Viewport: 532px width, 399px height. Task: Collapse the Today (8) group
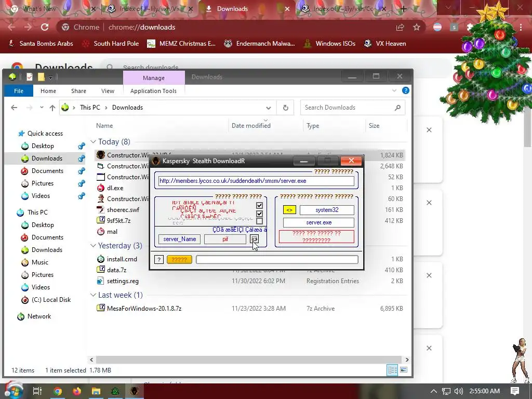tap(93, 141)
